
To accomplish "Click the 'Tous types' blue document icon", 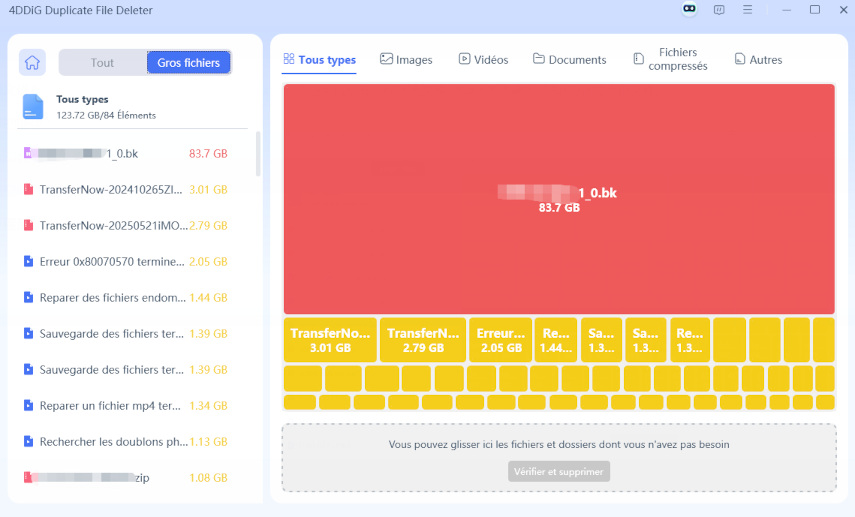I will tap(33, 106).
